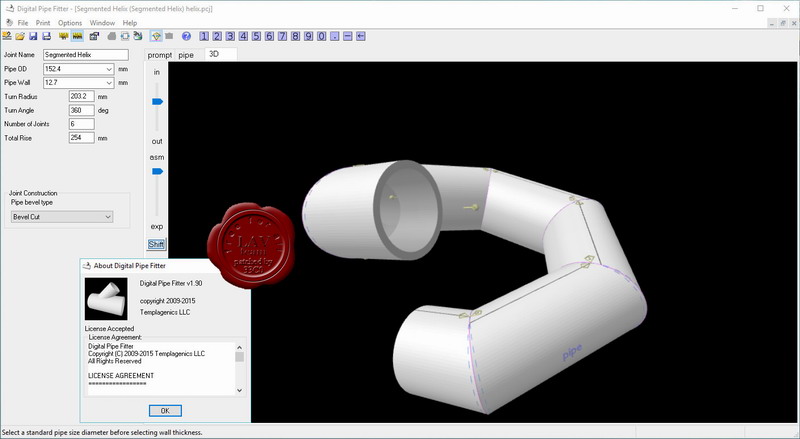Expand the Pipe Wall dropdown
Image resolution: width=800 pixels, height=439 pixels.
coord(109,83)
